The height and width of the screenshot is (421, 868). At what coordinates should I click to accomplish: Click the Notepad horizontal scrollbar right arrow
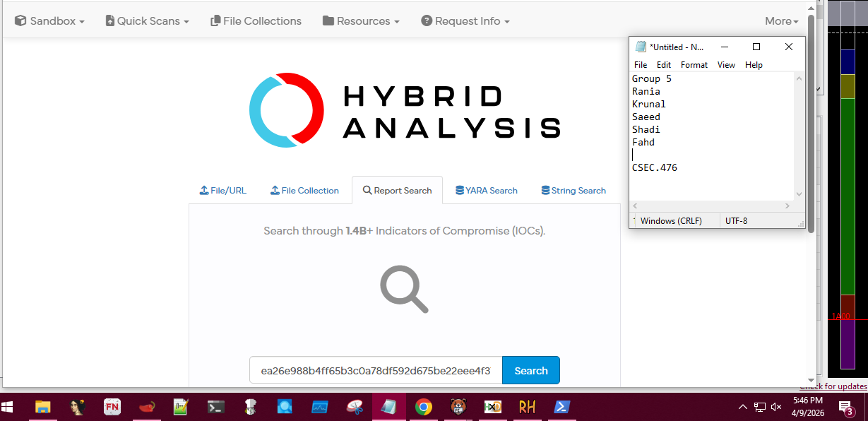(x=787, y=206)
